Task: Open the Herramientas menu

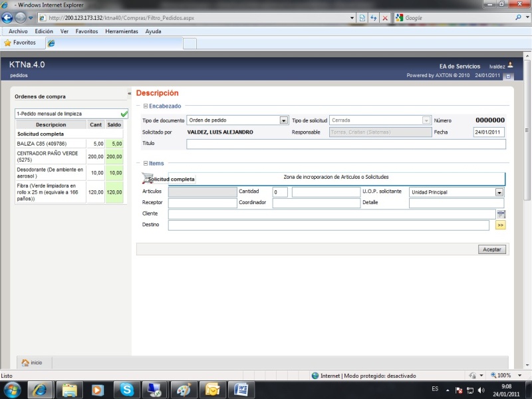Action: click(x=122, y=31)
